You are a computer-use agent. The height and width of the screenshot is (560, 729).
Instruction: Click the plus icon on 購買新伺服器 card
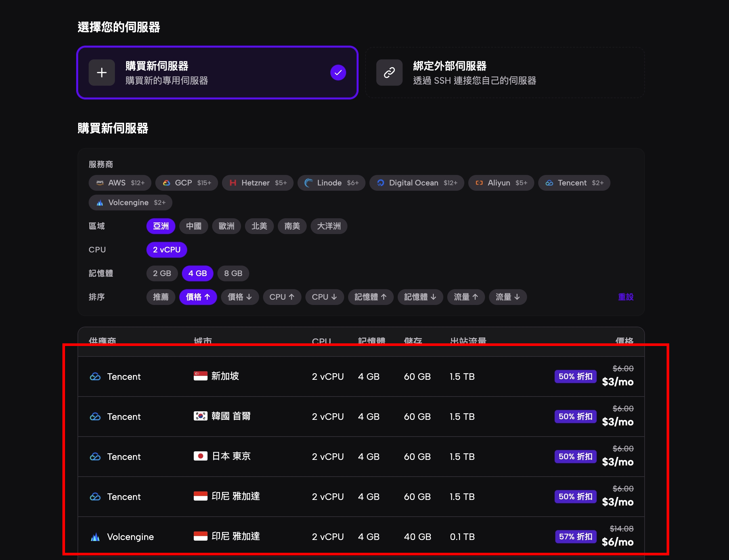click(101, 72)
